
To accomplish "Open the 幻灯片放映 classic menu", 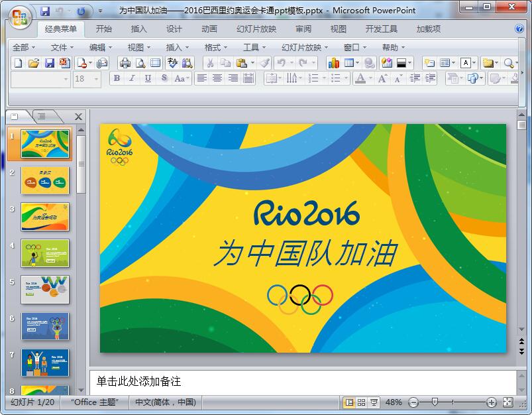I will pyautogui.click(x=305, y=48).
